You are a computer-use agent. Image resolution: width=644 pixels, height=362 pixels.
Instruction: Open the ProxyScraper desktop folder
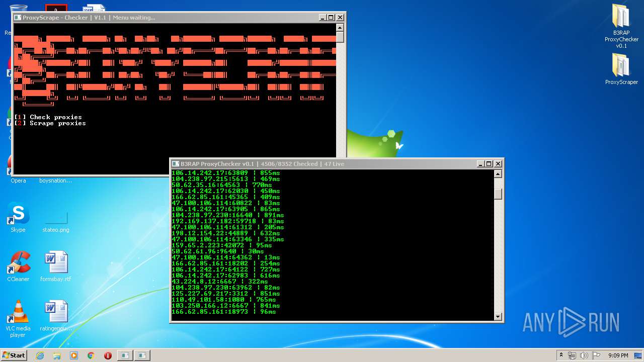(621, 69)
